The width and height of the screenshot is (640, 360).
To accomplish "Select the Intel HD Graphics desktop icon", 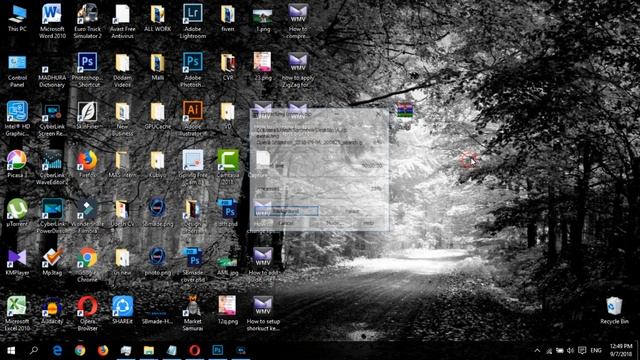I will (x=17, y=119).
